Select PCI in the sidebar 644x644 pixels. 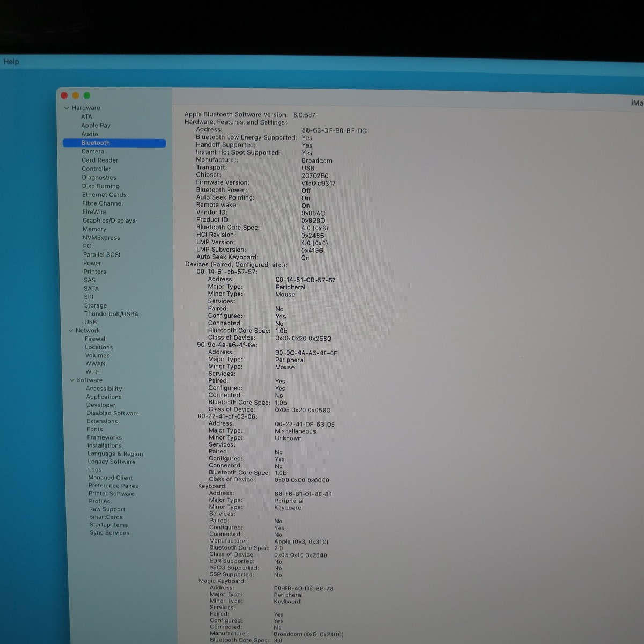click(x=88, y=246)
